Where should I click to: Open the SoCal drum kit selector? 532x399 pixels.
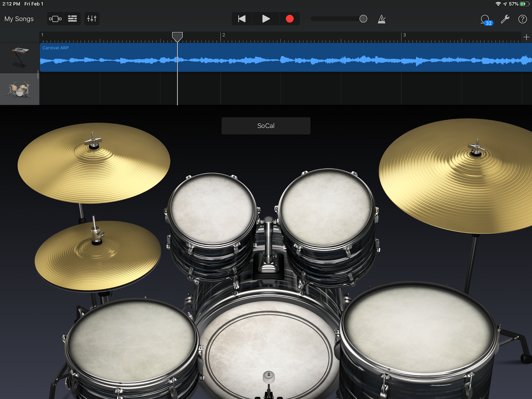point(266,125)
